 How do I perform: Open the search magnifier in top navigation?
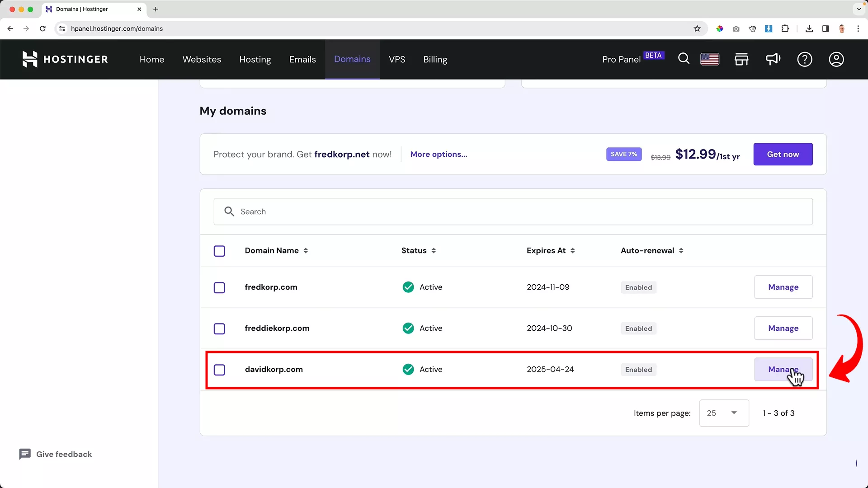[x=684, y=59]
